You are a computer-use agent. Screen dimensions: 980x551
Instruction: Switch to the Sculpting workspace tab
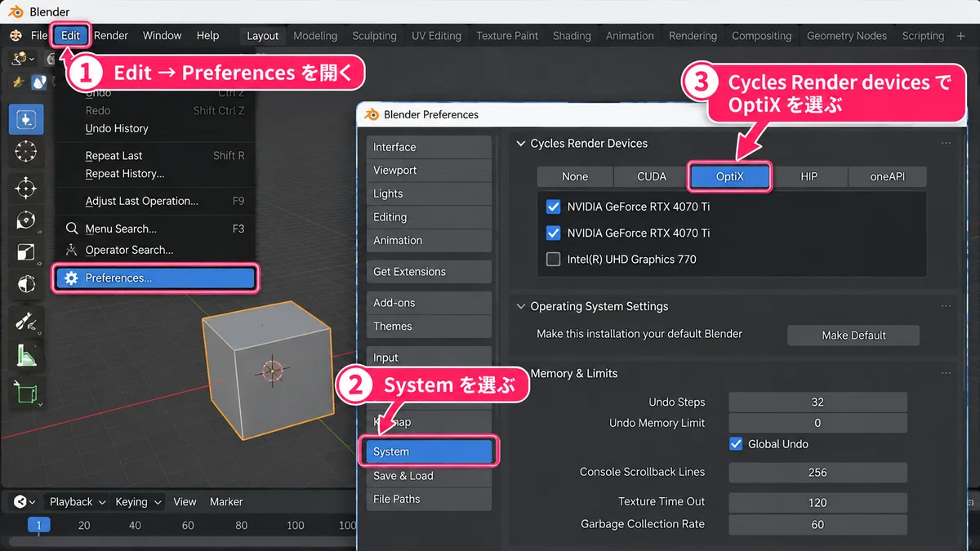(x=375, y=36)
